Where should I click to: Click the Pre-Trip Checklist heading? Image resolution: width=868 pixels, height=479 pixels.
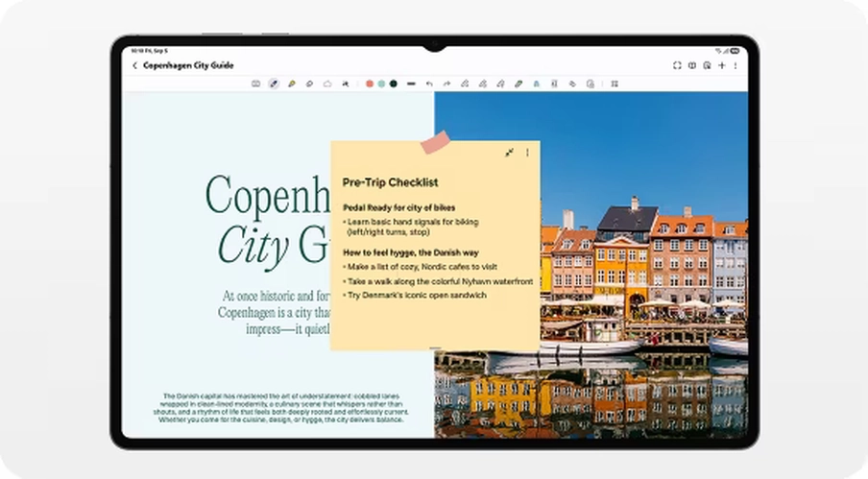point(390,182)
